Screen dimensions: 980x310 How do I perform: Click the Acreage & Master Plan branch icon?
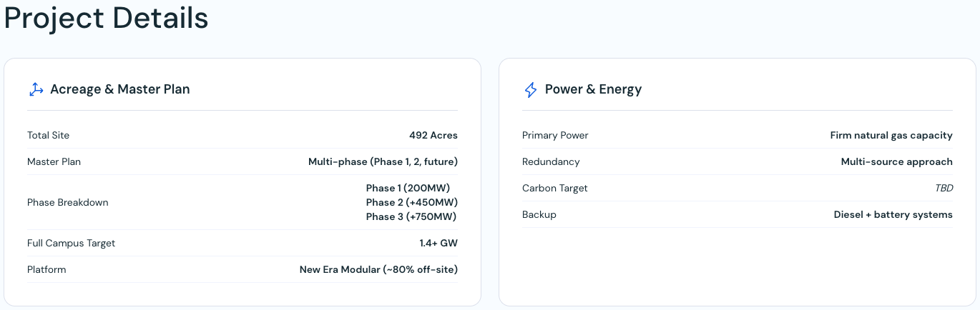pos(36,89)
